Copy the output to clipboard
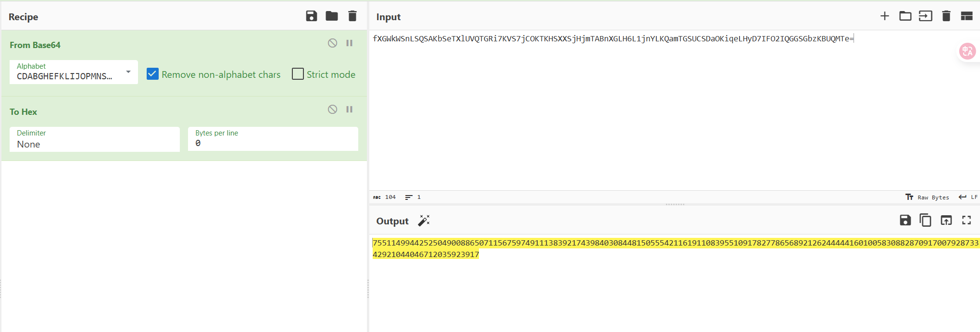Viewport: 980px width, 332px height. tap(925, 220)
